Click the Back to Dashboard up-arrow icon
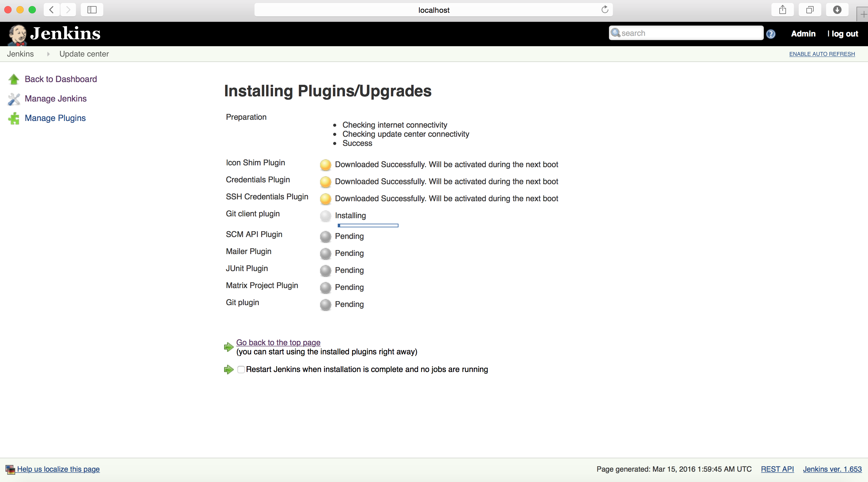This screenshot has width=868, height=482. (14, 79)
